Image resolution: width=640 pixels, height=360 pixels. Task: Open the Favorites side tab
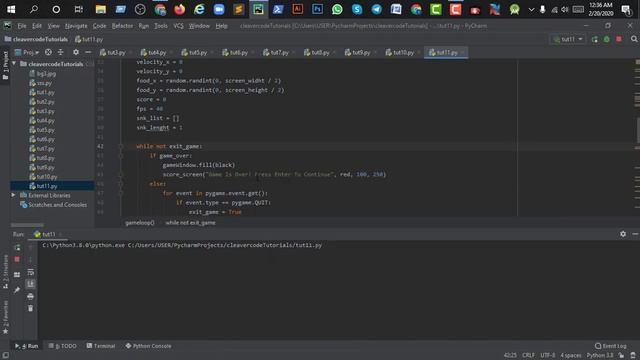pyautogui.click(x=5, y=317)
